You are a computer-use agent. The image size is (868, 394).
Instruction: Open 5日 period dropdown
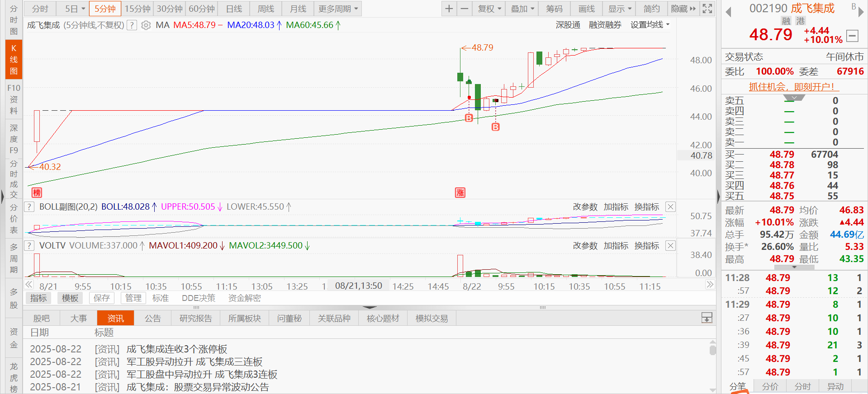pos(73,9)
